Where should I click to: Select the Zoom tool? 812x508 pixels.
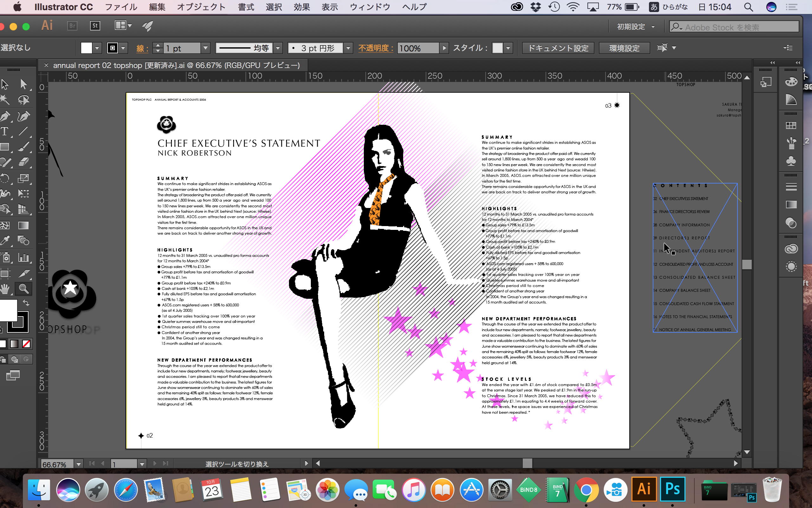(x=23, y=289)
